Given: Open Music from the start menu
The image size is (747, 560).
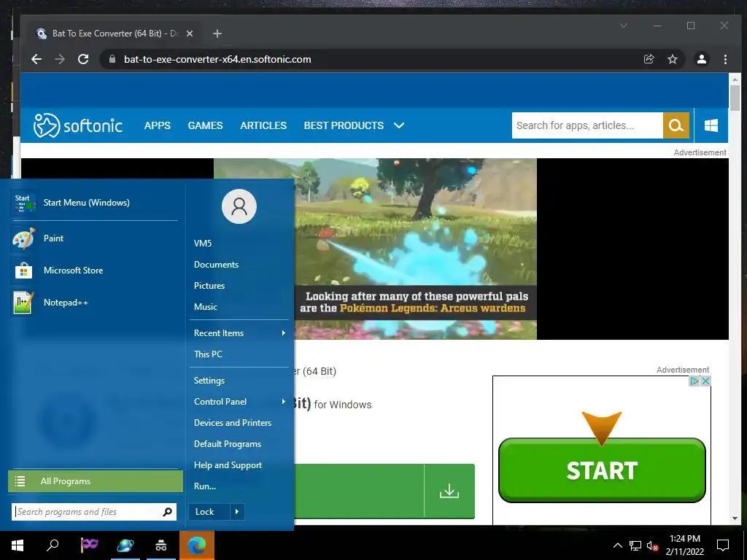Looking at the screenshot, I should (x=239, y=307).
